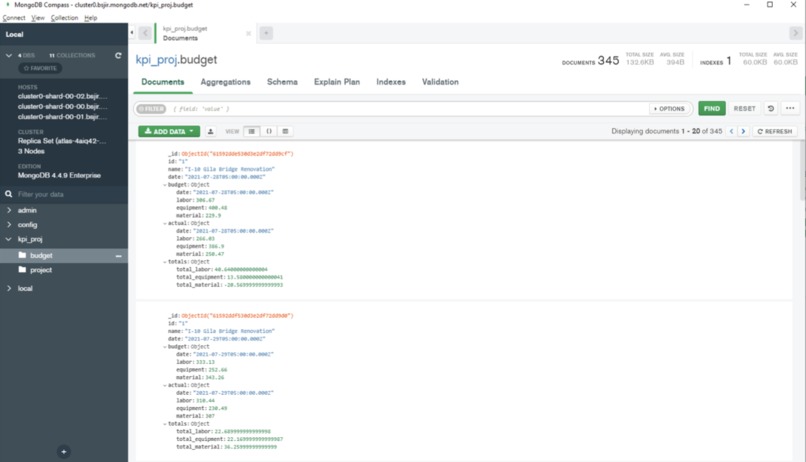Collapse actual object in second document

(x=165, y=385)
